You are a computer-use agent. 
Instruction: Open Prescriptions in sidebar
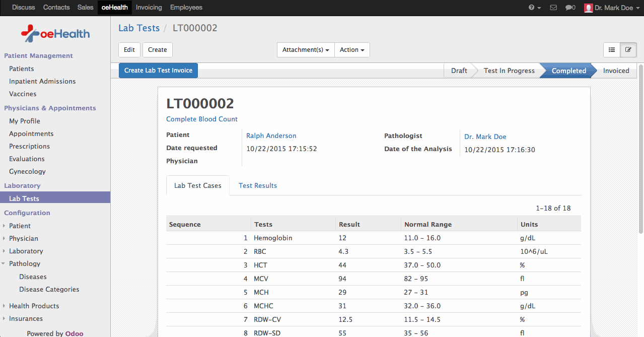point(29,146)
